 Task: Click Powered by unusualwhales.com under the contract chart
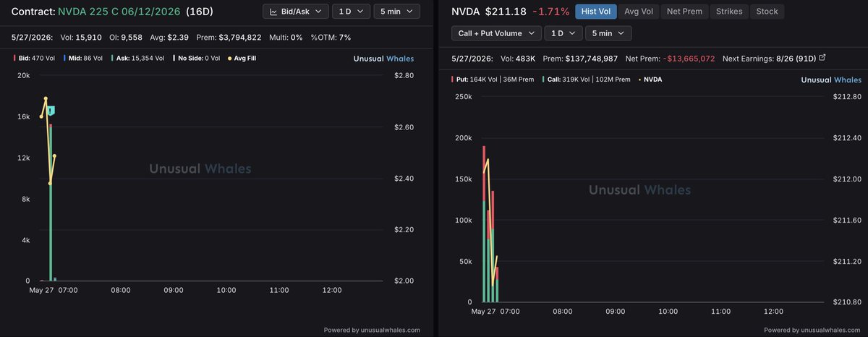(372, 330)
